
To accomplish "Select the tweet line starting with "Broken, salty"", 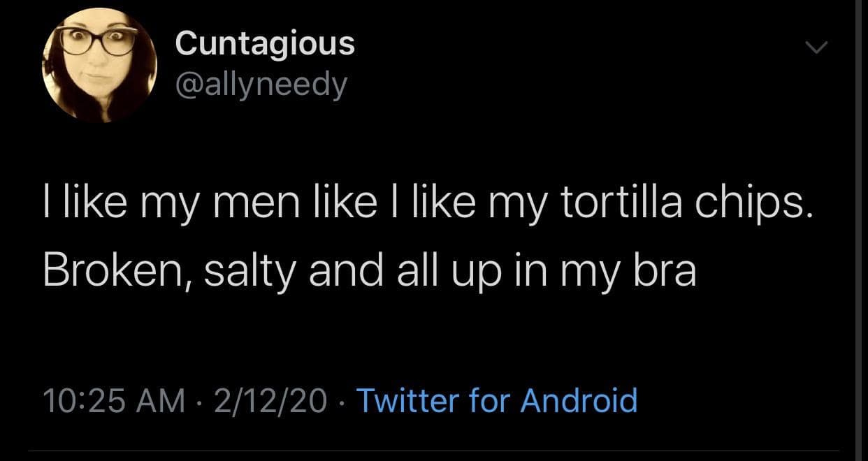I will tap(369, 271).
